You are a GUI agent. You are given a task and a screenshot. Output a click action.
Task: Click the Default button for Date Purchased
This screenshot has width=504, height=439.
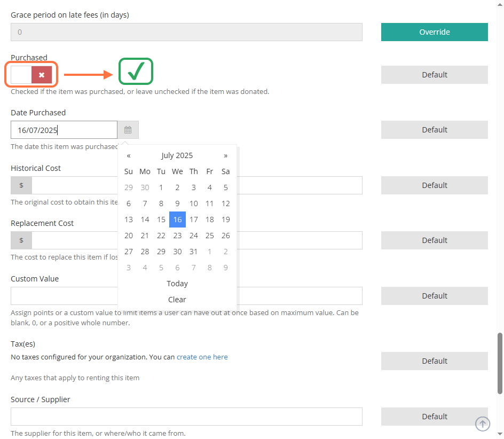434,130
